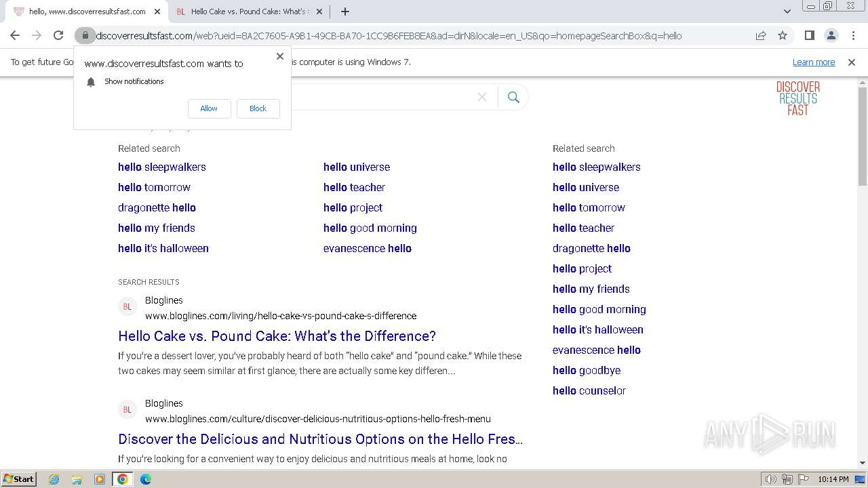Open hello teacher in right sidebar

point(583,228)
